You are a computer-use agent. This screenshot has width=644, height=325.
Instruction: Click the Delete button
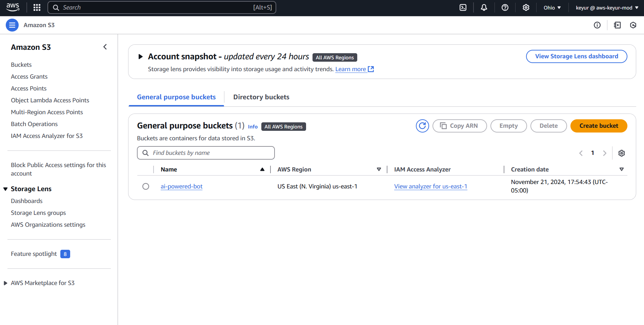click(549, 126)
